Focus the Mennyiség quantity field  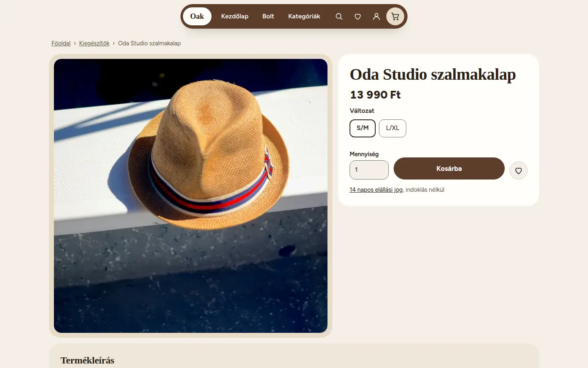point(369,170)
